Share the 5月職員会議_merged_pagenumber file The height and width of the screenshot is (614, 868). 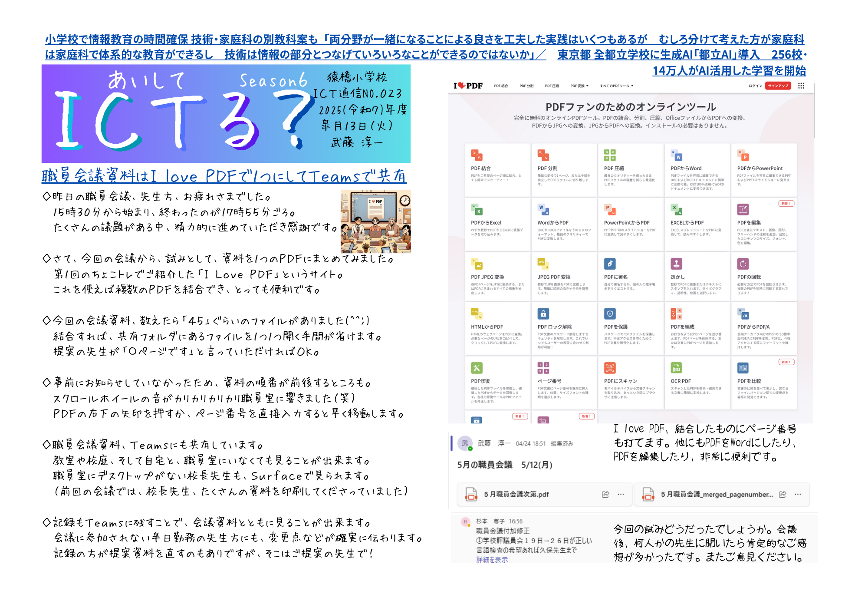783,494
